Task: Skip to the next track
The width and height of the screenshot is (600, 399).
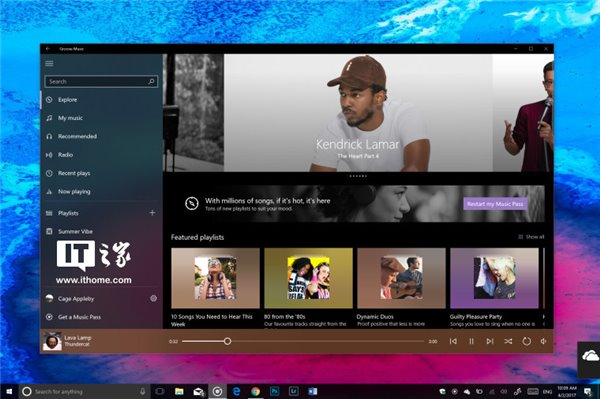Action: (x=490, y=341)
